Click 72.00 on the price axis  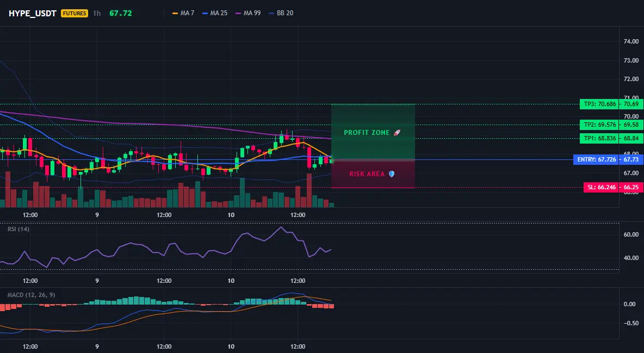(631, 79)
